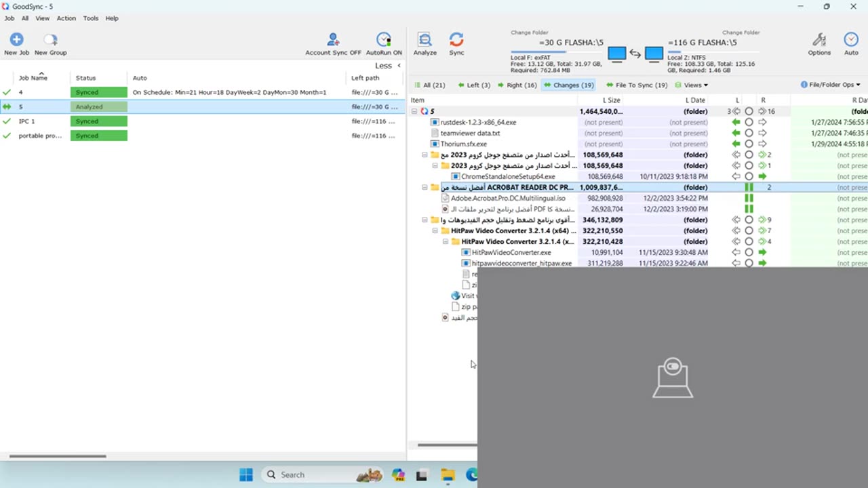Screen dimensions: 868x488
Task: Click the checkmark icon of job 4
Action: [7, 92]
